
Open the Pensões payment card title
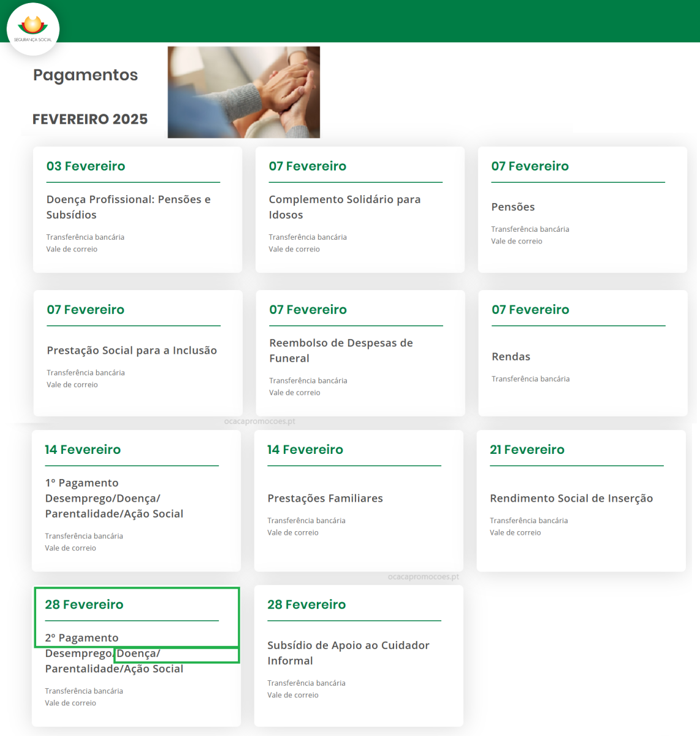coord(513,207)
